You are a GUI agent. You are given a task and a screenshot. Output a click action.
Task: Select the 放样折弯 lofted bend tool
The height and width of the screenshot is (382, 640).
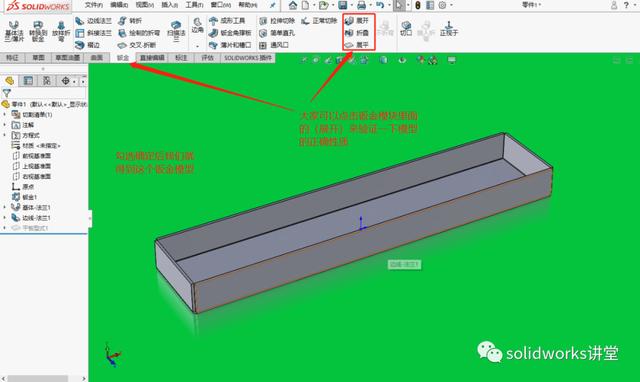(61, 31)
